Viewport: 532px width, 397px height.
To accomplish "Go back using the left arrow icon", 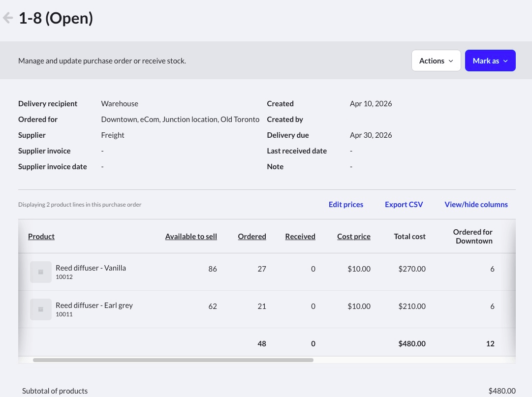I will coord(8,18).
